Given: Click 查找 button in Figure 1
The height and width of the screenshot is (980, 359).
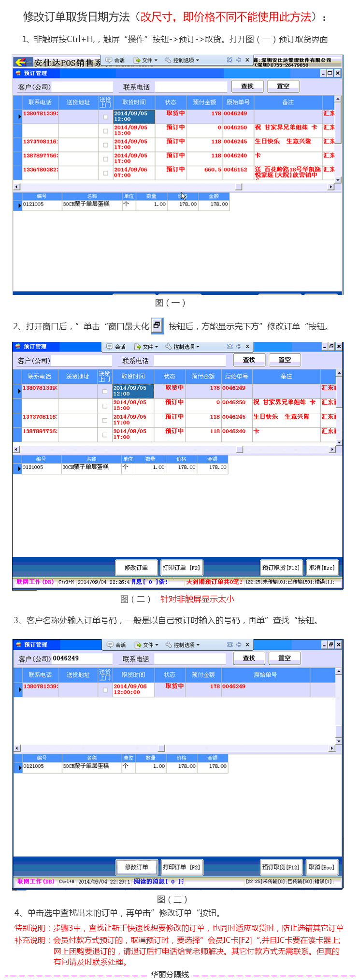Looking at the screenshot, I should coord(247,86).
